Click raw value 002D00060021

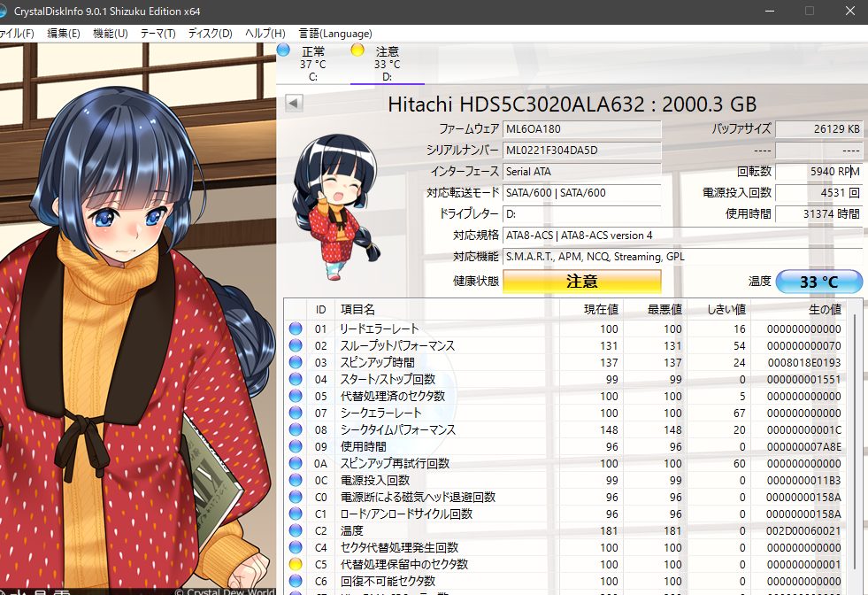(x=803, y=530)
